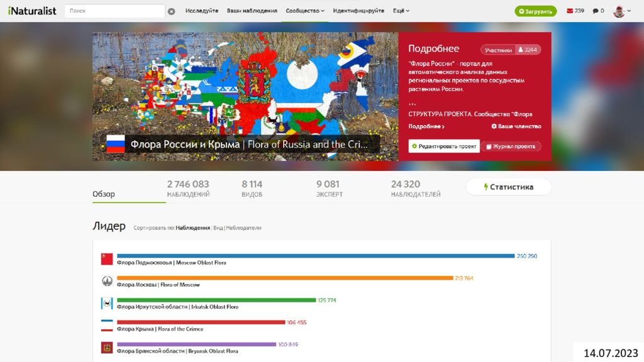This screenshot has height=362, width=644.
Task: Open the Статистика button
Action: 508,187
